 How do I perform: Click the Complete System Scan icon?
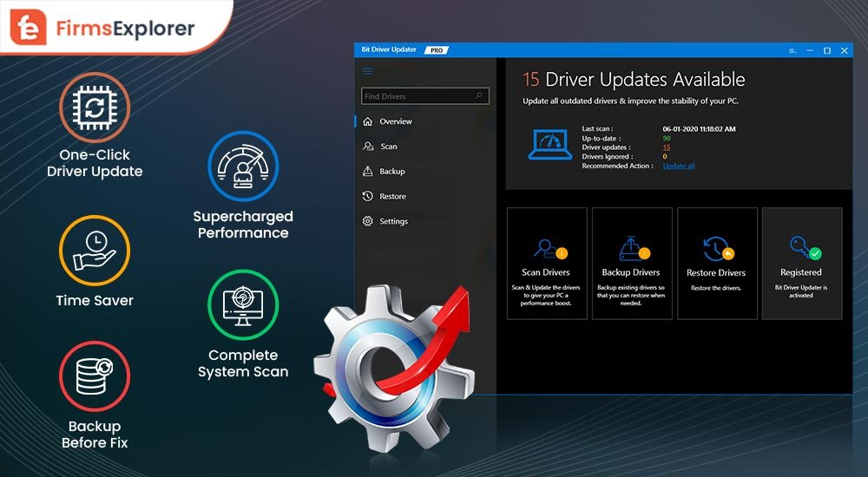click(x=243, y=305)
